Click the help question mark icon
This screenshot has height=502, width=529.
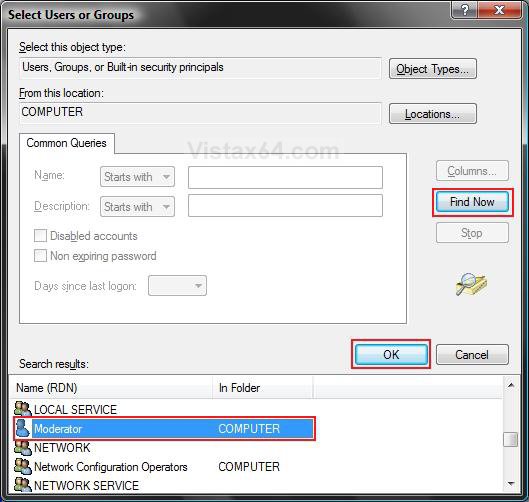pyautogui.click(x=465, y=10)
